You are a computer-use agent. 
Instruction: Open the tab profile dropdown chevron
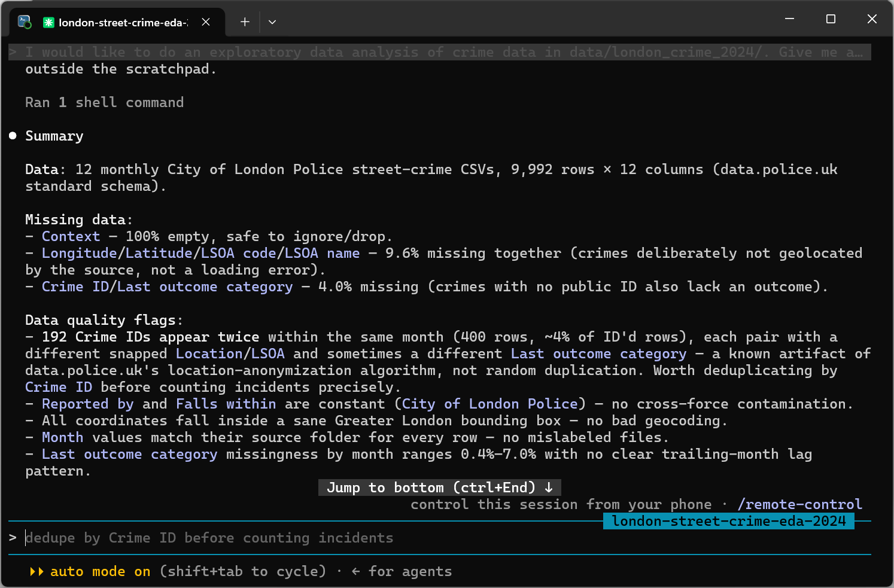(272, 22)
